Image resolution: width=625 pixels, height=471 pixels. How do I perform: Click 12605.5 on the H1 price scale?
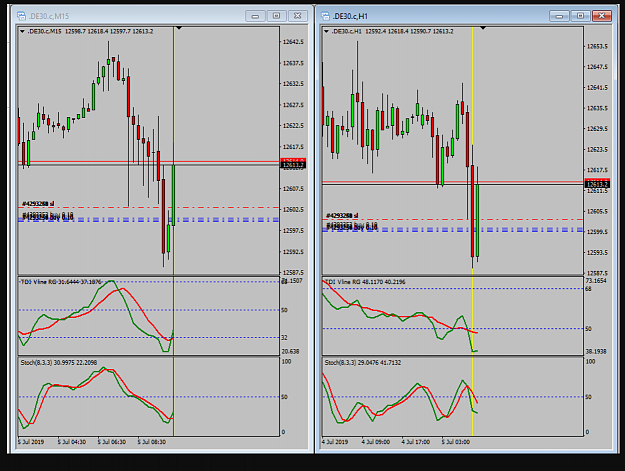click(597, 211)
